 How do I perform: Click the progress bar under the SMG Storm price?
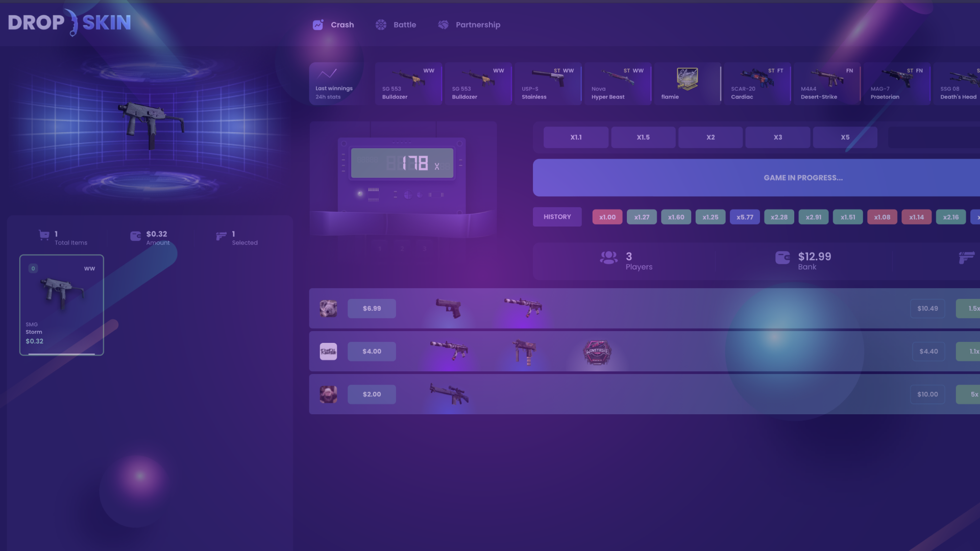click(x=61, y=353)
